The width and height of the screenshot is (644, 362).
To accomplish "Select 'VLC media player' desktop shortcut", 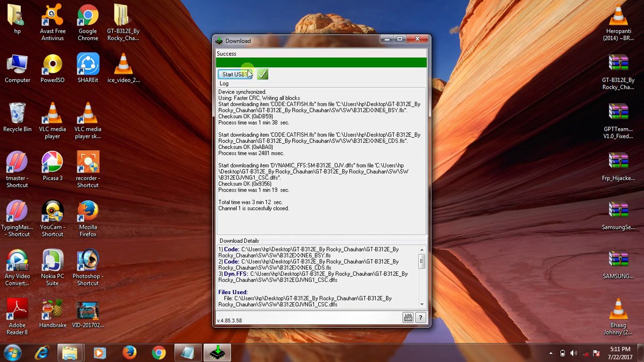I will (52, 121).
